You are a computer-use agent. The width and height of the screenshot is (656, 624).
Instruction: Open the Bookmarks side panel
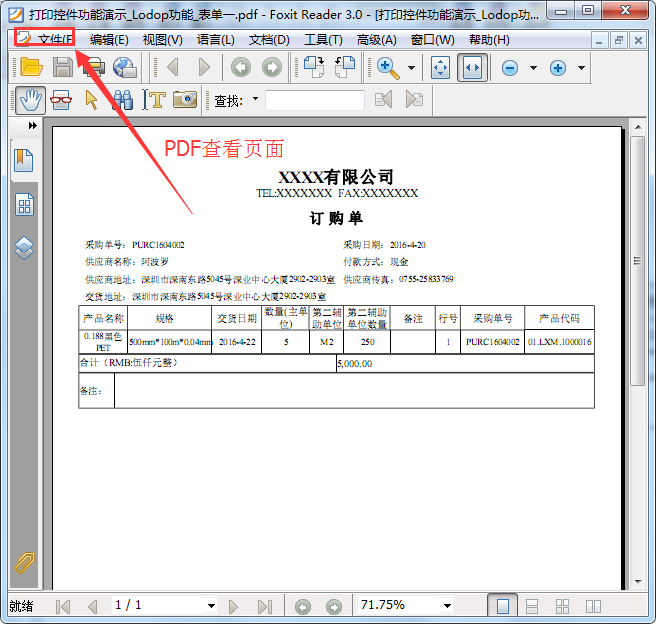24,159
